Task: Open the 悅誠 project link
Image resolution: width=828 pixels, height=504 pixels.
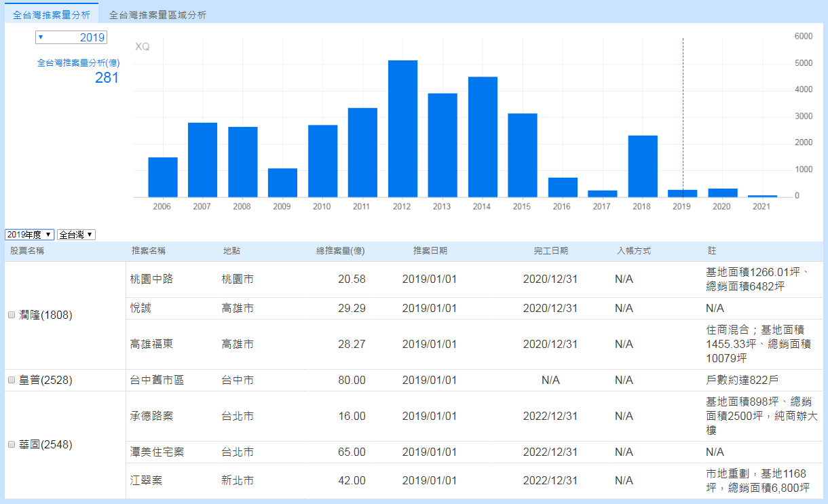Action: point(140,308)
